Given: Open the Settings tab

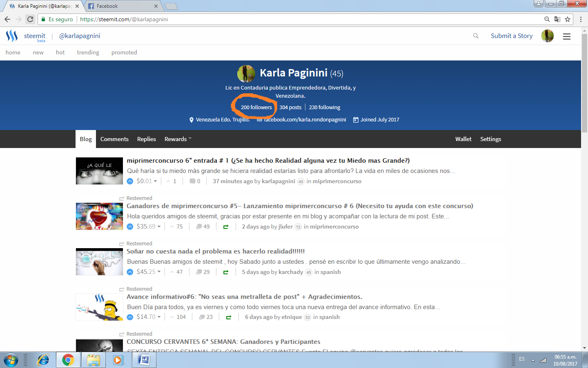Looking at the screenshot, I should pyautogui.click(x=491, y=139).
